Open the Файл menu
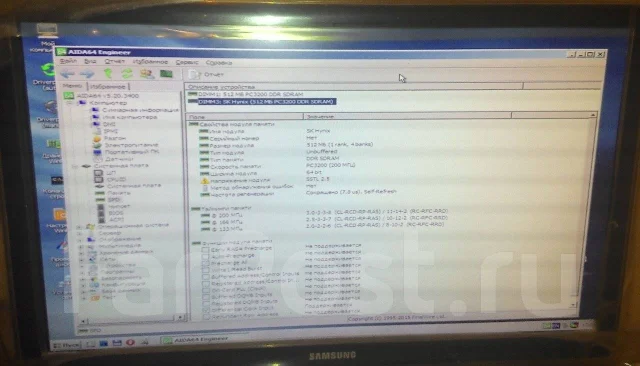Viewport: 640px width, 366px height. coord(68,61)
